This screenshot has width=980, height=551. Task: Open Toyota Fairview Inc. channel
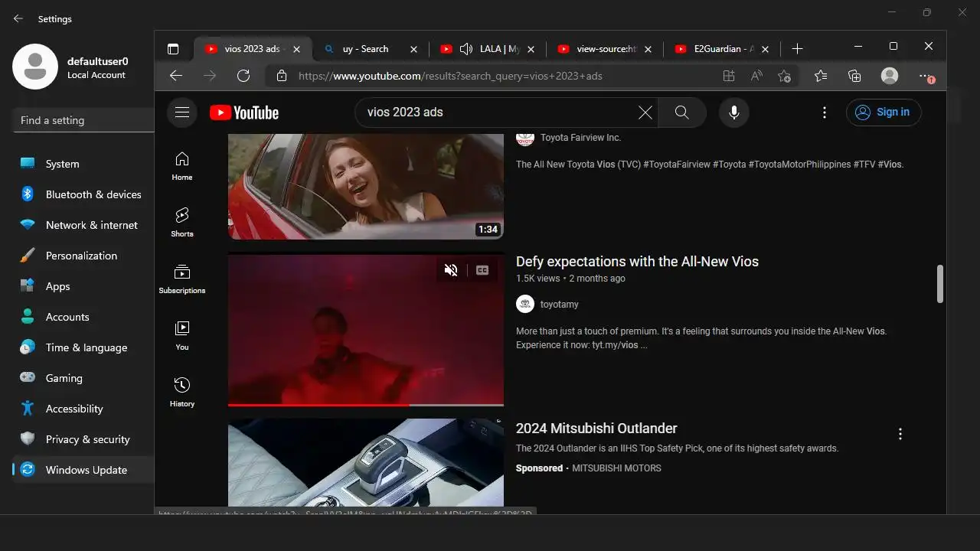click(x=580, y=138)
